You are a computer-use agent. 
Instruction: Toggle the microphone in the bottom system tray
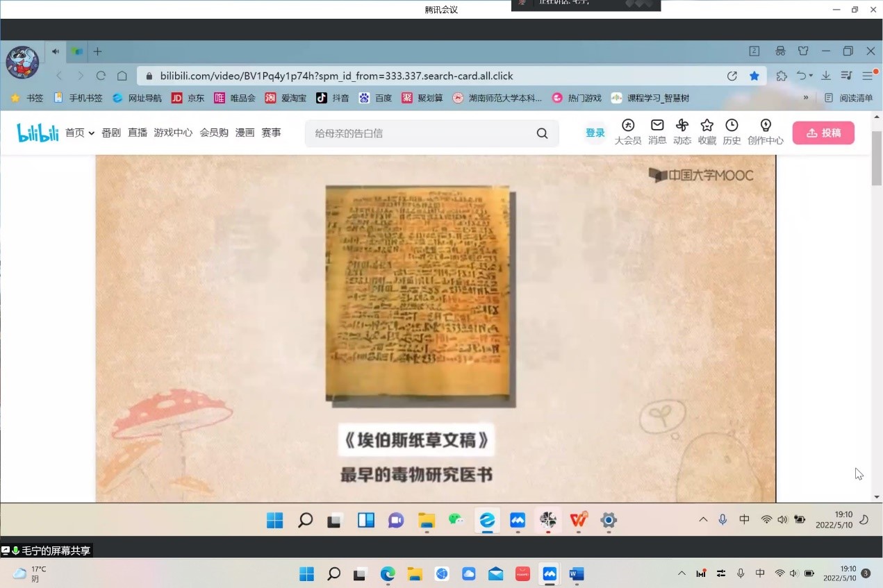pyautogui.click(x=741, y=573)
